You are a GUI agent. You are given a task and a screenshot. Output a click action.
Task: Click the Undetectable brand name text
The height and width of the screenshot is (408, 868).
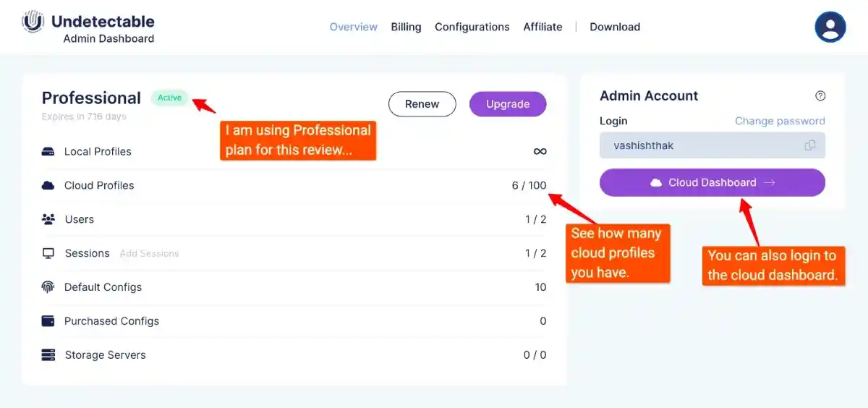pos(103,22)
